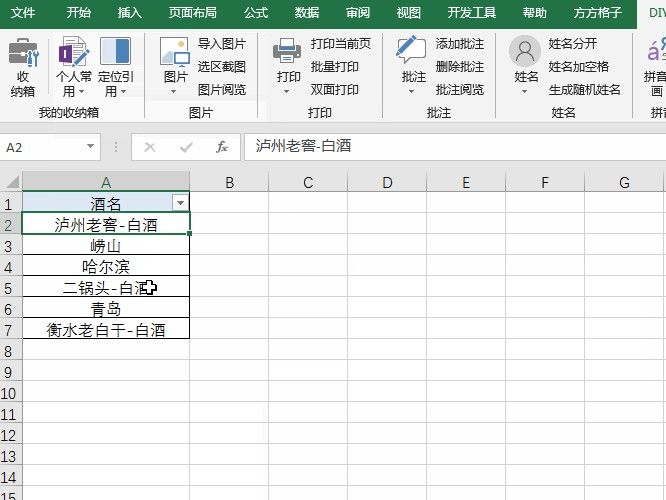This screenshot has width=666, height=500.
Task: Click the cancel X in the formula bar
Action: (x=150, y=147)
